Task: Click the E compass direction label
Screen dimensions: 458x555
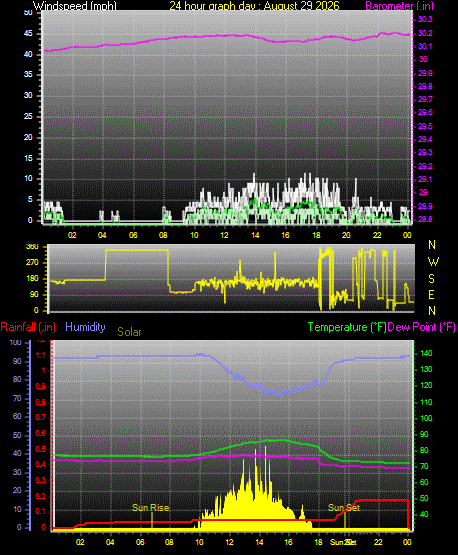Action: pyautogui.click(x=431, y=294)
